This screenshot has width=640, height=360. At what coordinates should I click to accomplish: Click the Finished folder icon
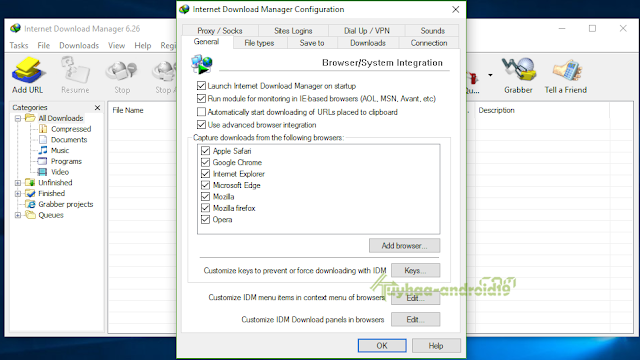point(30,193)
